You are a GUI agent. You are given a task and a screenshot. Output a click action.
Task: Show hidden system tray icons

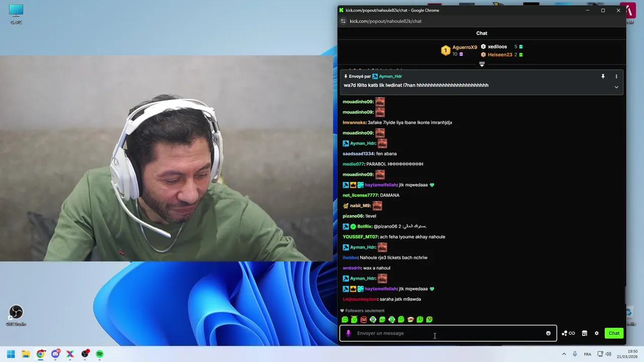click(x=564, y=354)
